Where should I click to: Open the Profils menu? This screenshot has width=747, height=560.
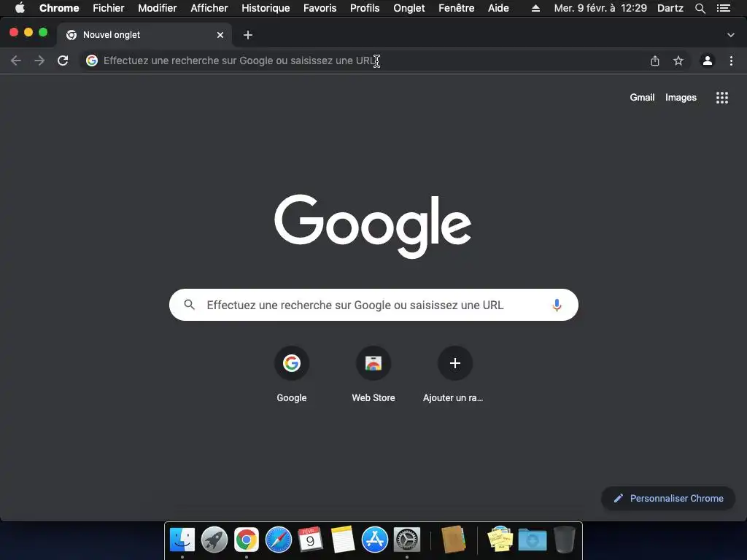click(365, 8)
